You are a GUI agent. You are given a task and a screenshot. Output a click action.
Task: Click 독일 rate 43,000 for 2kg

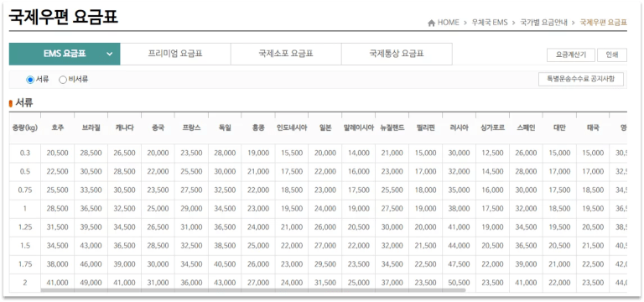225,283
